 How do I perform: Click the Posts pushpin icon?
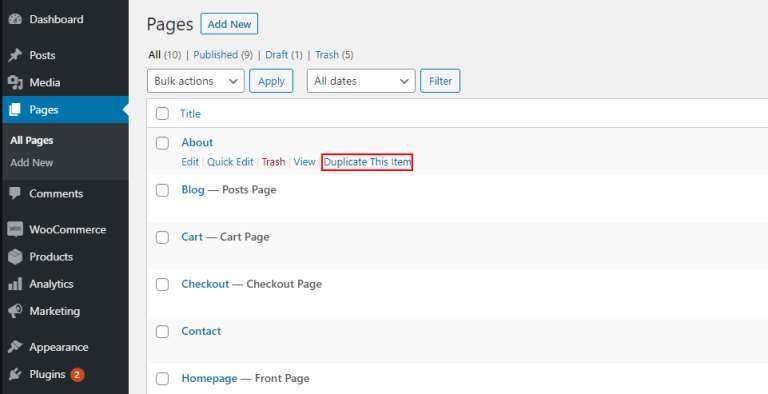15,55
